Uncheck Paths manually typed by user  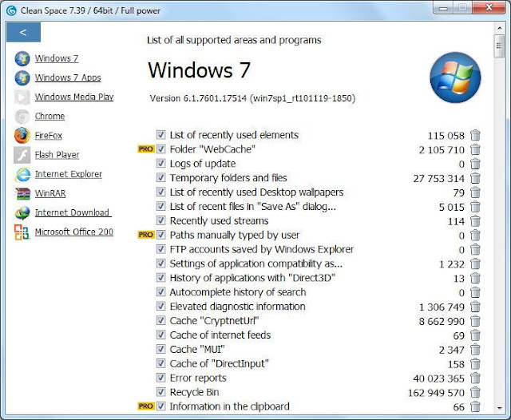click(160, 235)
